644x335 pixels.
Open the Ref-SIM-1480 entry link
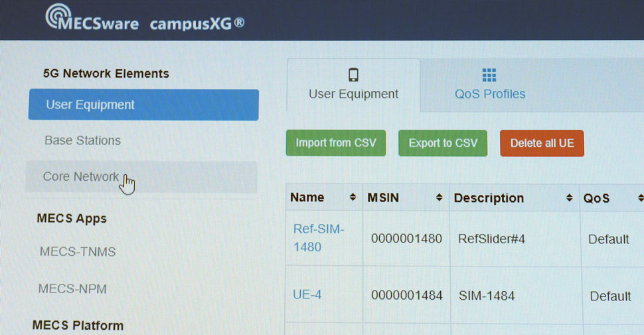[x=319, y=237]
